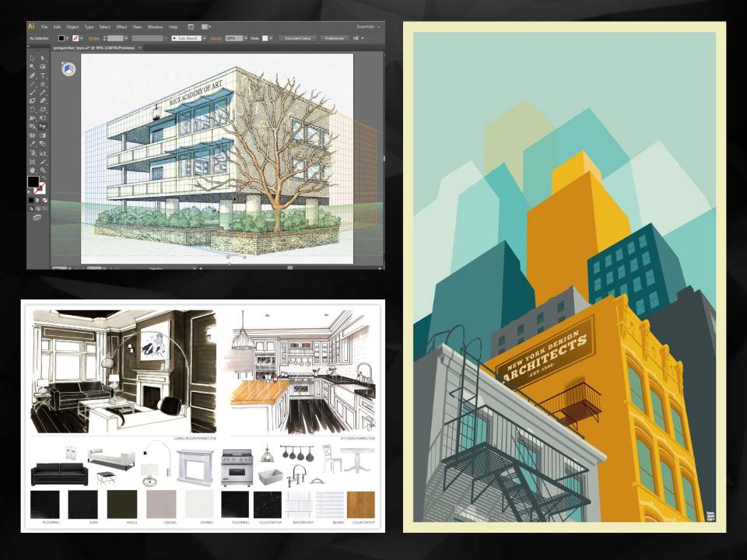Open the Object menu
Image resolution: width=747 pixels, height=560 pixels.
pyautogui.click(x=72, y=26)
